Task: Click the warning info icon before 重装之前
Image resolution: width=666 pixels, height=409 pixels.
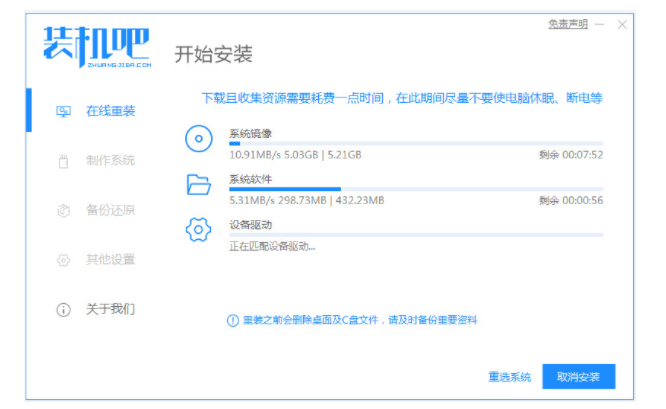Action: pyautogui.click(x=233, y=320)
